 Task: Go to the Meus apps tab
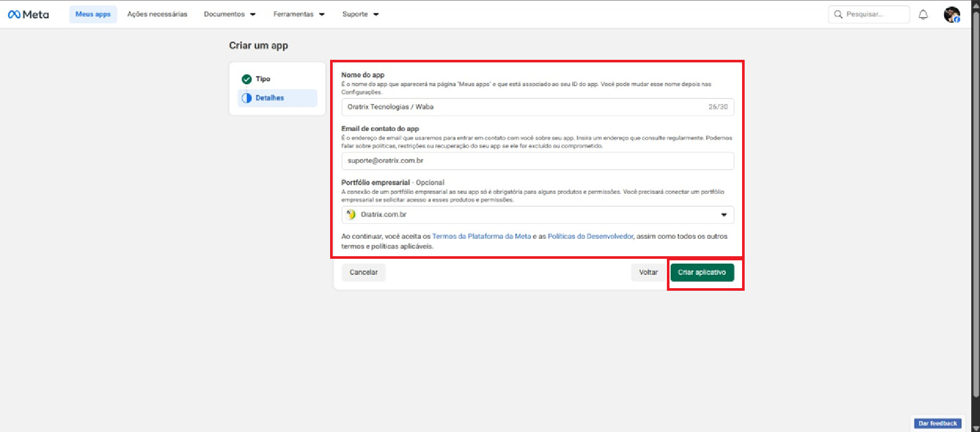(x=93, y=14)
